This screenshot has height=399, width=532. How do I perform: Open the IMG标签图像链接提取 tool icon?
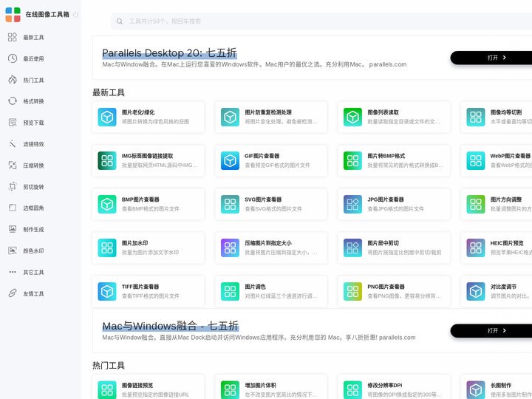click(x=107, y=160)
